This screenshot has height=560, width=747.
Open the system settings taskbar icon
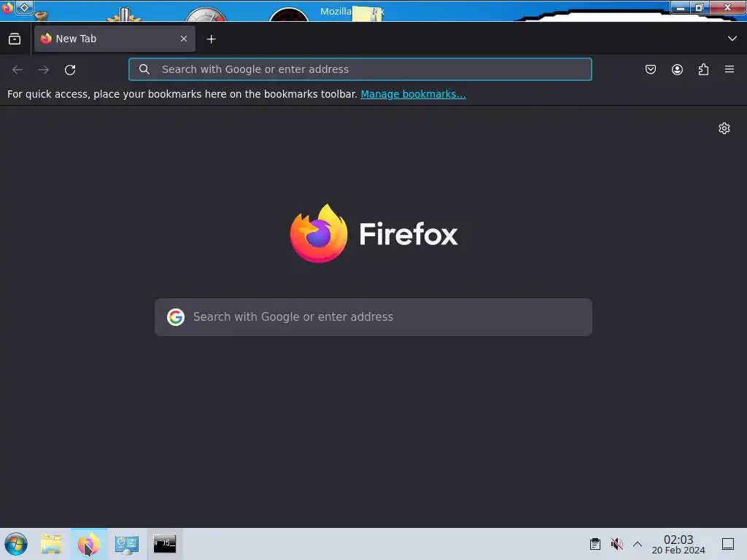click(127, 544)
